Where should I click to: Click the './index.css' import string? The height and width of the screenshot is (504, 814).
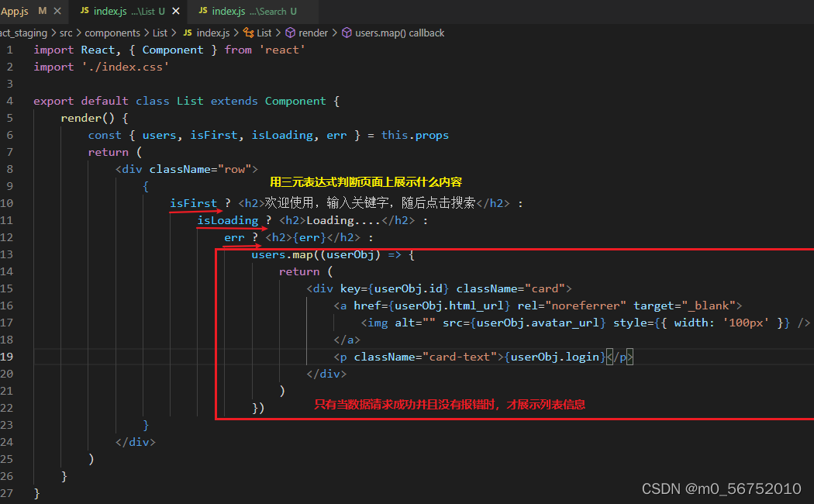click(125, 67)
